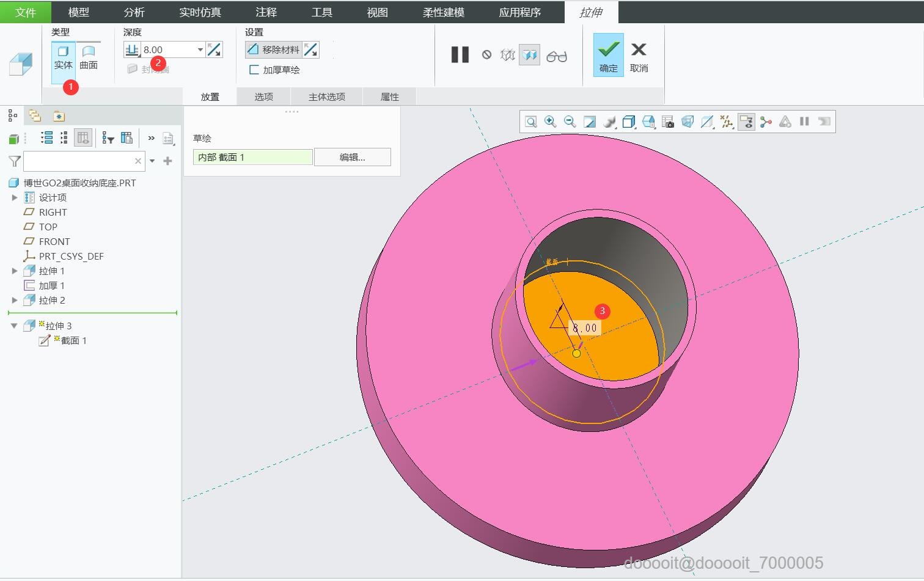Image resolution: width=924 pixels, height=581 pixels.
Task: Zoom in using the graphics toolbar
Action: [550, 122]
